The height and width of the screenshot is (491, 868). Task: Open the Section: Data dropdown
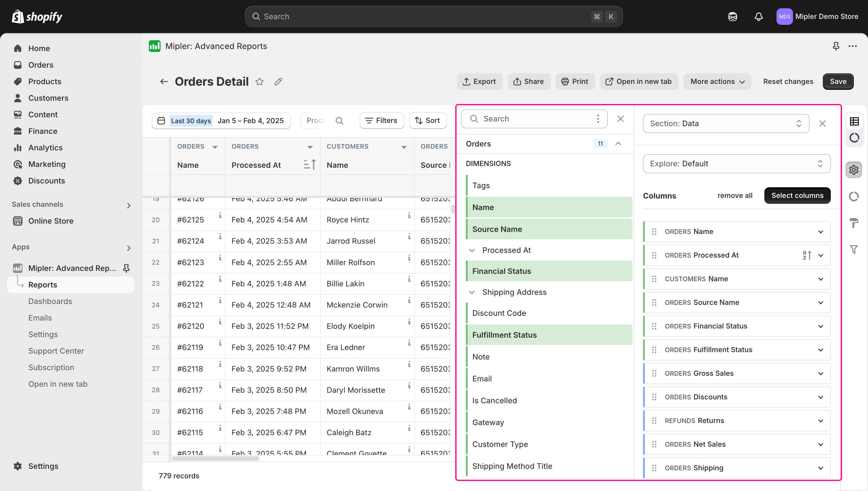[726, 123]
